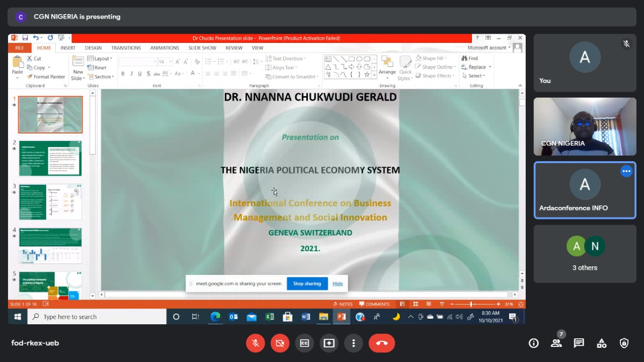Toggle camera in Meet control bar
644x362 pixels.
pos(280,343)
